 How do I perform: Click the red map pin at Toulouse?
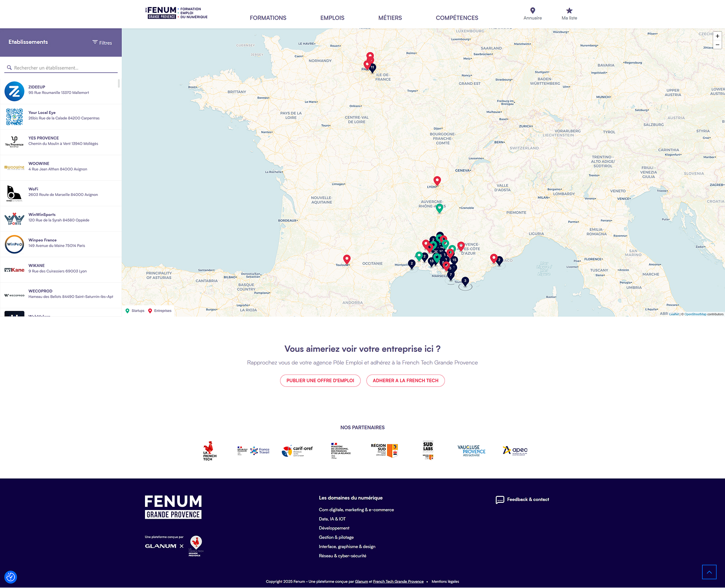(x=347, y=259)
